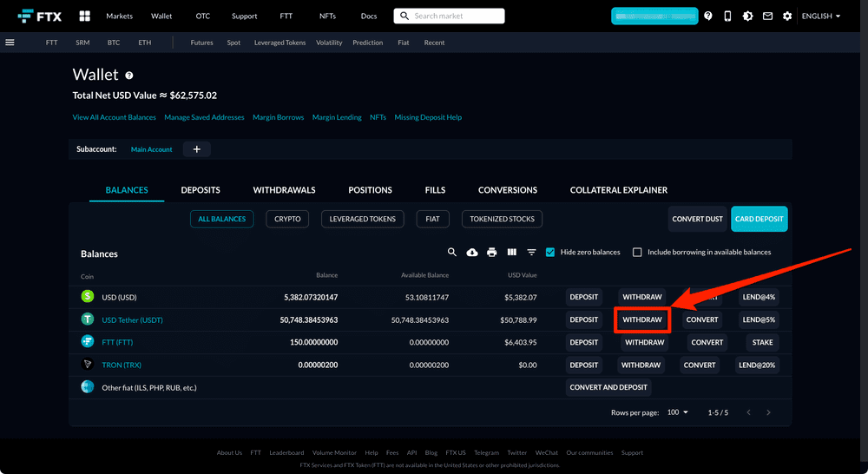Viewport: 868px width, 474px height.
Task: Open Manage Saved Addresses link
Action: click(x=204, y=117)
